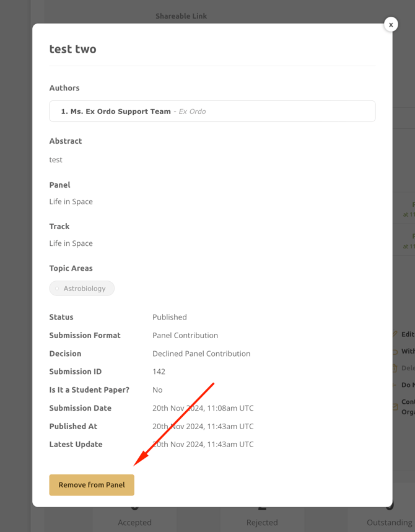
Task: Click the Declined Panel Contribution decision value
Action: (x=201, y=354)
